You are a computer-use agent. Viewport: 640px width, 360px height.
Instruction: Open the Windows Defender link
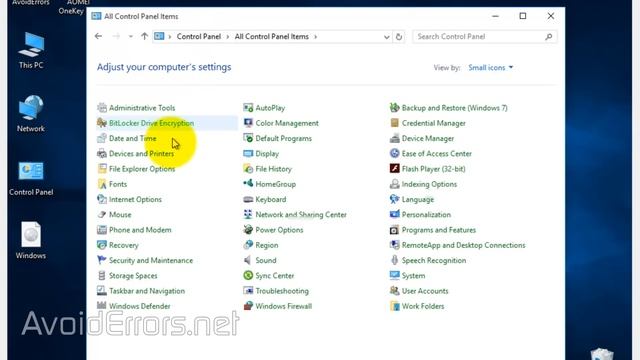pyautogui.click(x=140, y=306)
